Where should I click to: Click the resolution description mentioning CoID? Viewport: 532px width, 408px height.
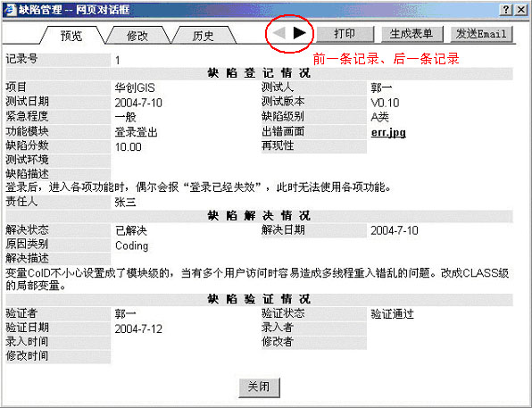257,279
